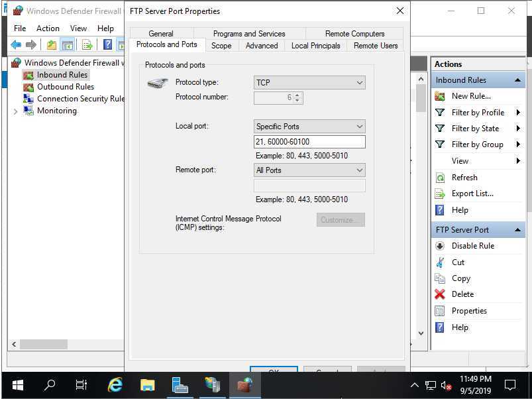Increase the protocol number stepper
This screenshot has width=532, height=399.
coord(297,95)
